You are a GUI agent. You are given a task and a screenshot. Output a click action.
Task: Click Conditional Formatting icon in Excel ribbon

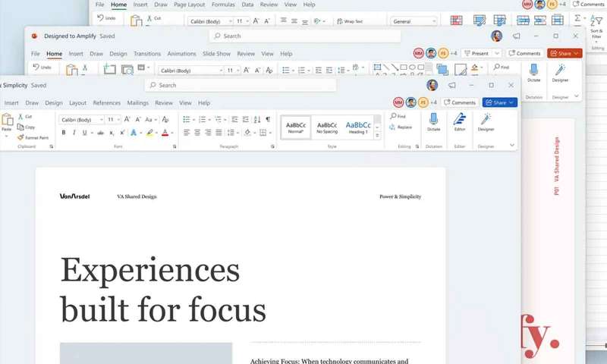tap(457, 20)
